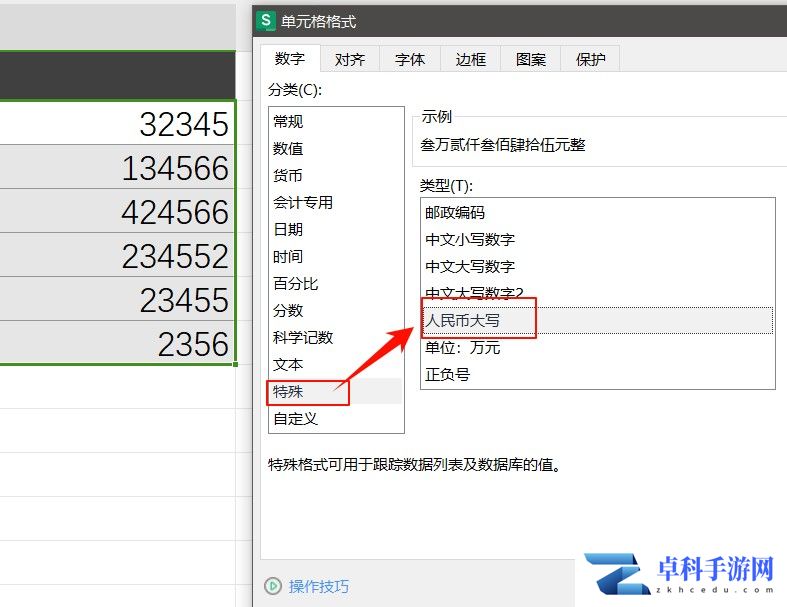Select the cell showing 23455
This screenshot has width=787, height=607.
click(117, 299)
